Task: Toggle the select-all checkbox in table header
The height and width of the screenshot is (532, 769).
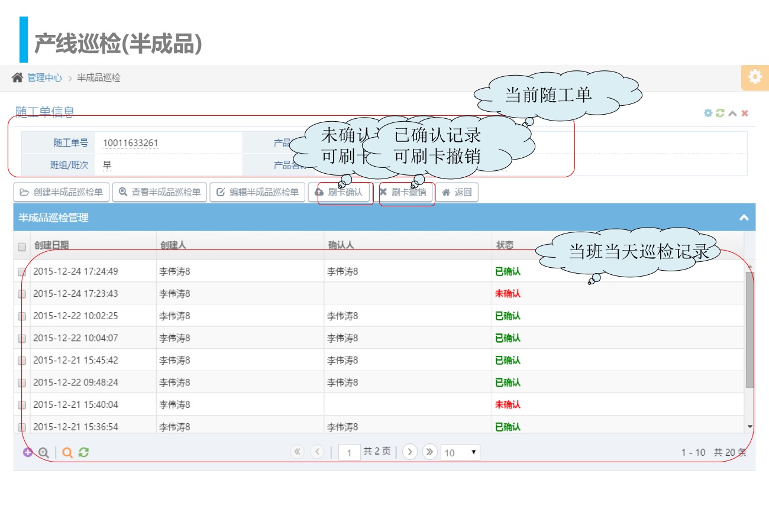Action: (x=22, y=246)
